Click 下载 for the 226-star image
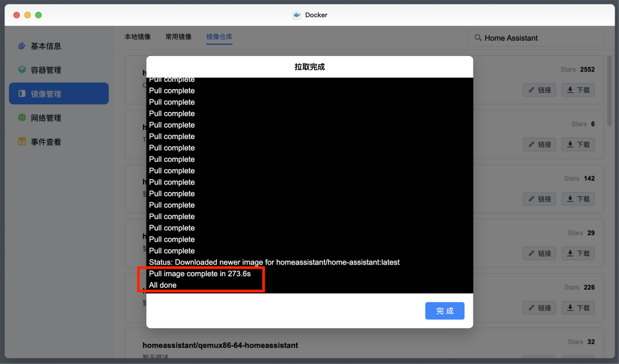 point(578,308)
